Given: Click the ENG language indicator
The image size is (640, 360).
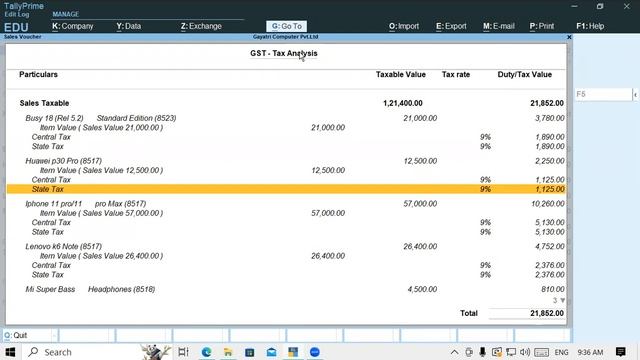Looking at the screenshot, I should click(x=561, y=352).
